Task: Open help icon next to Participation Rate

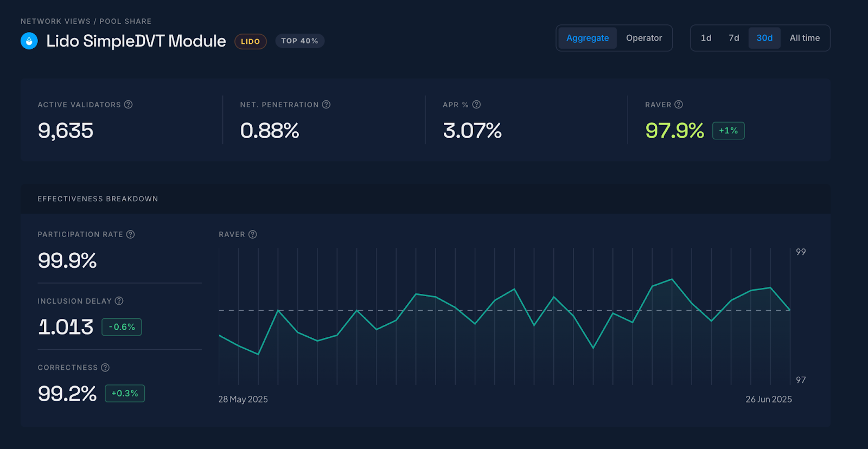Action: 131,234
